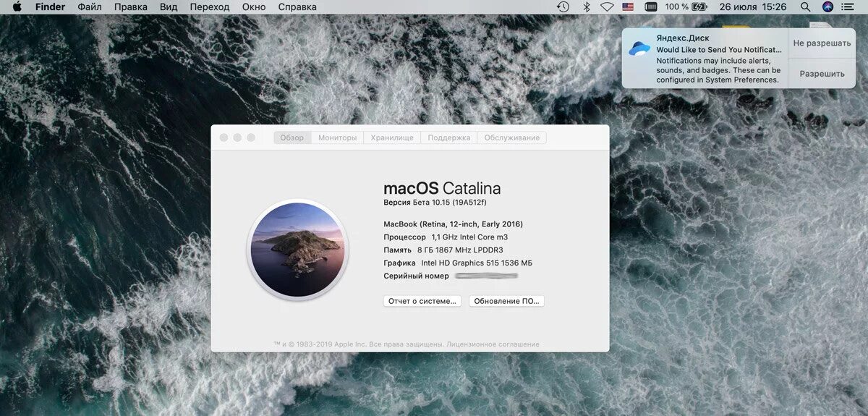Screen dimensions: 868x416
Task: Close the About This Mac window
Action: click(x=224, y=137)
